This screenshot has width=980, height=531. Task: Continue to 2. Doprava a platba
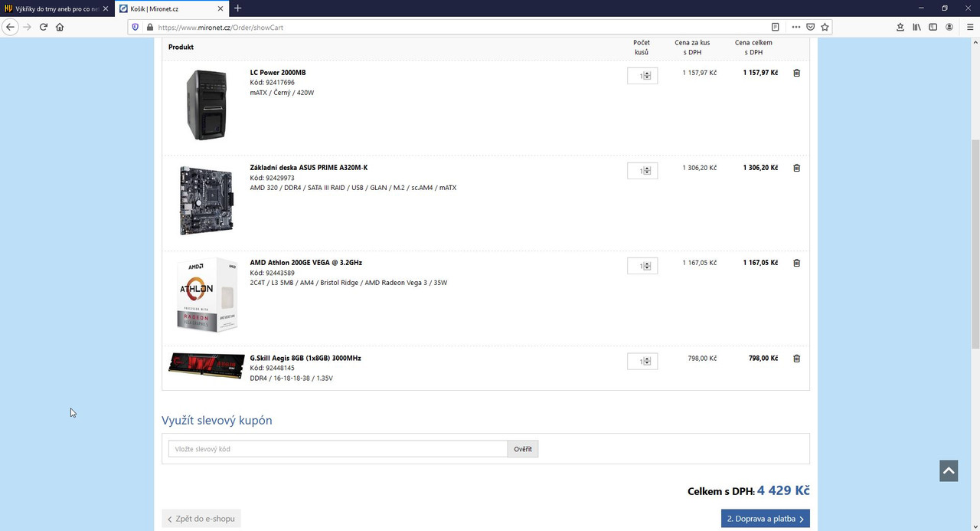pyautogui.click(x=766, y=519)
